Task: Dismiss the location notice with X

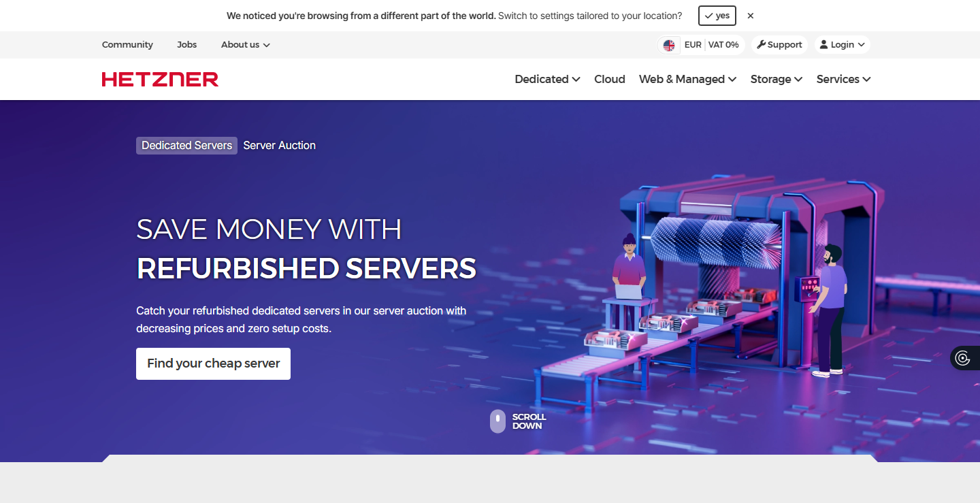Action: pyautogui.click(x=750, y=16)
